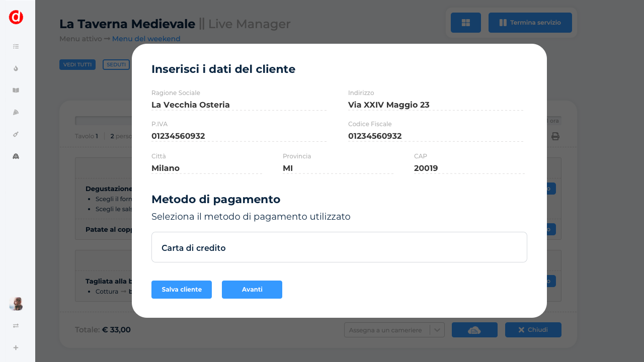Click the text Seleziona il metodo di pagamento utilizzato
644x362 pixels.
pyautogui.click(x=251, y=217)
